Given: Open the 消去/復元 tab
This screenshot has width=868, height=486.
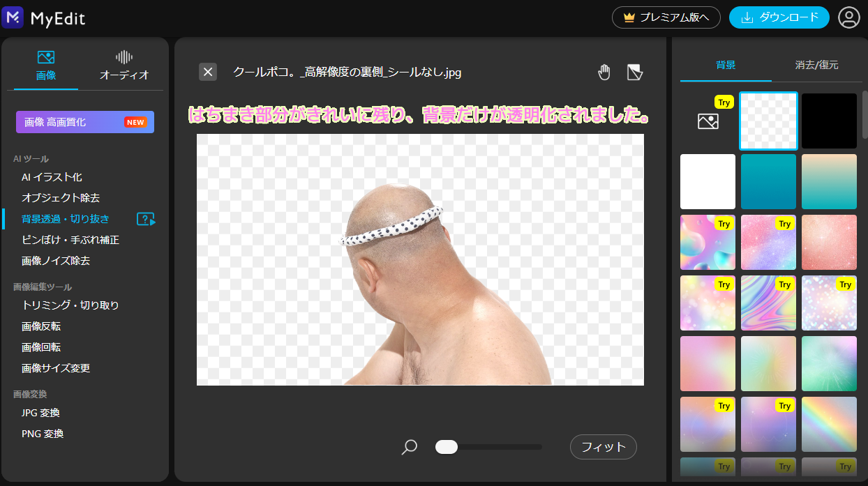Looking at the screenshot, I should click(816, 65).
